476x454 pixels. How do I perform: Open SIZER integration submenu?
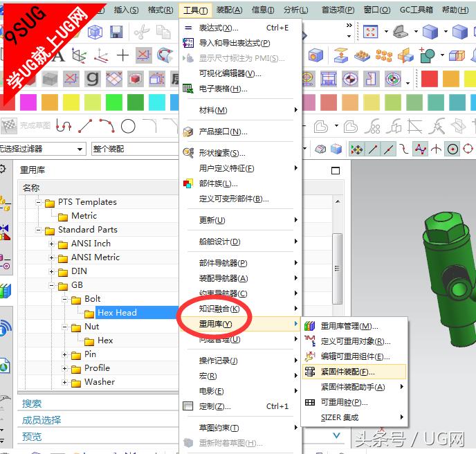tap(354, 417)
